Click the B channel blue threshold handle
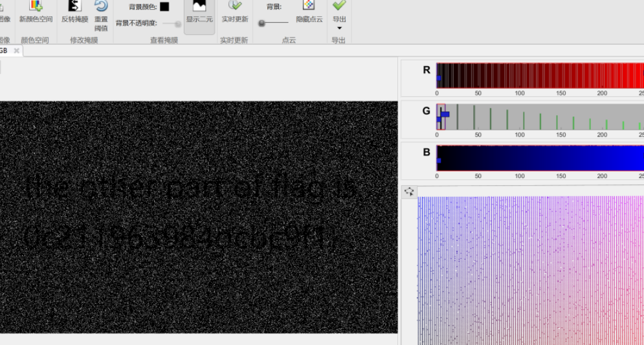The height and width of the screenshot is (345, 644). click(439, 161)
